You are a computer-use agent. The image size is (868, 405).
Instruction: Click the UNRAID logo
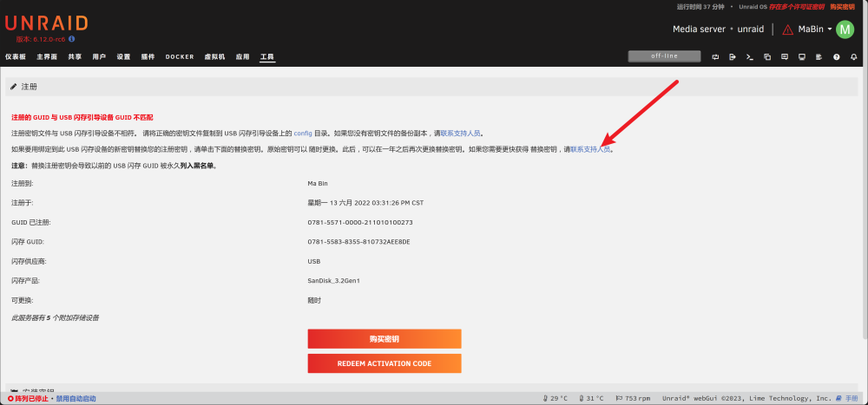click(x=47, y=23)
